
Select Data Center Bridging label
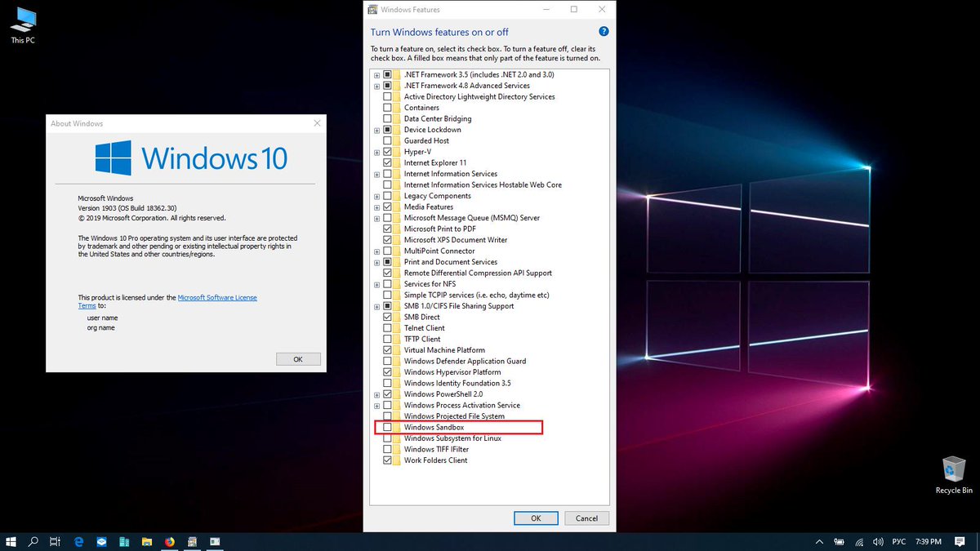coord(438,118)
